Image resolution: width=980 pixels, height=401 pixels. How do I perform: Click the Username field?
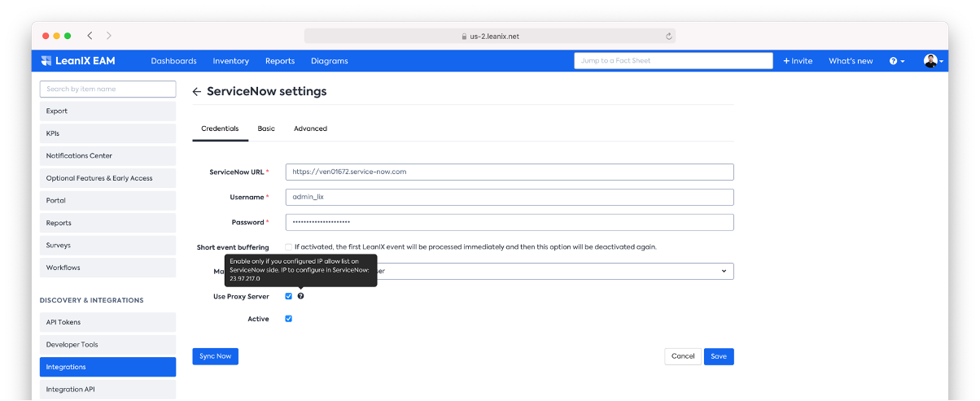[510, 197]
